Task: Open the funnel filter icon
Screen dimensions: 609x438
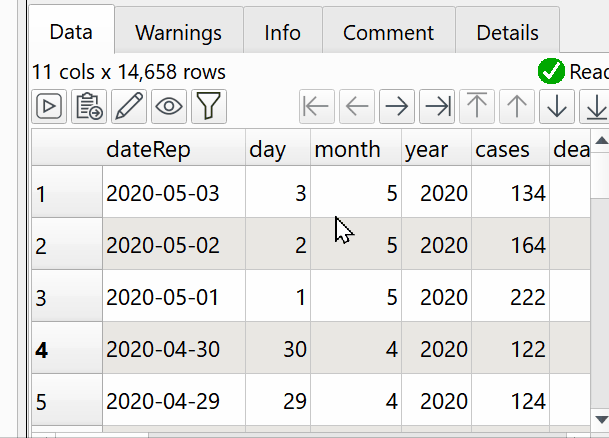Action: (209, 106)
